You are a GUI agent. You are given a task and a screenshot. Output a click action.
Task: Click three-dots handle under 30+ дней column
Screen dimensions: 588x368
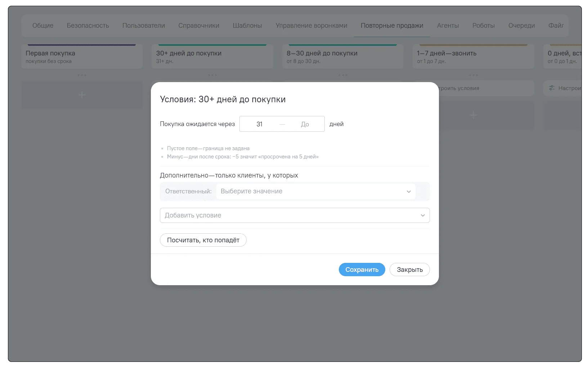click(212, 75)
